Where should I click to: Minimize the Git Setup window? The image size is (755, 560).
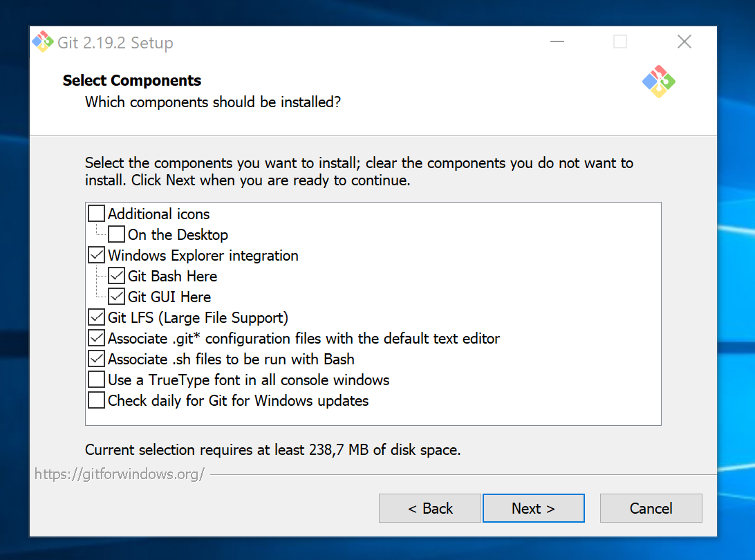[x=557, y=42]
